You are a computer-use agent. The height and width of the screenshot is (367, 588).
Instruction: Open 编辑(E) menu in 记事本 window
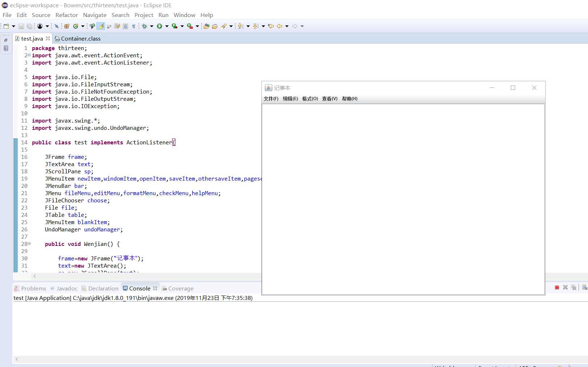click(x=290, y=99)
